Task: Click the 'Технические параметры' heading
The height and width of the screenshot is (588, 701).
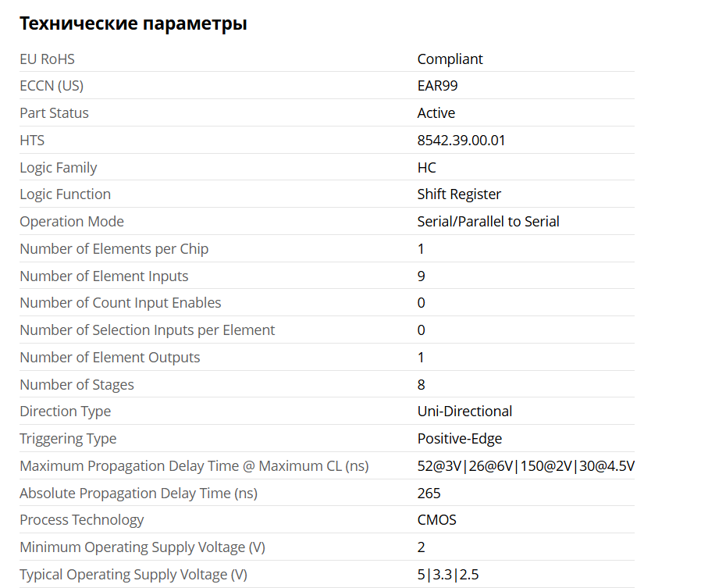Action: [x=133, y=23]
